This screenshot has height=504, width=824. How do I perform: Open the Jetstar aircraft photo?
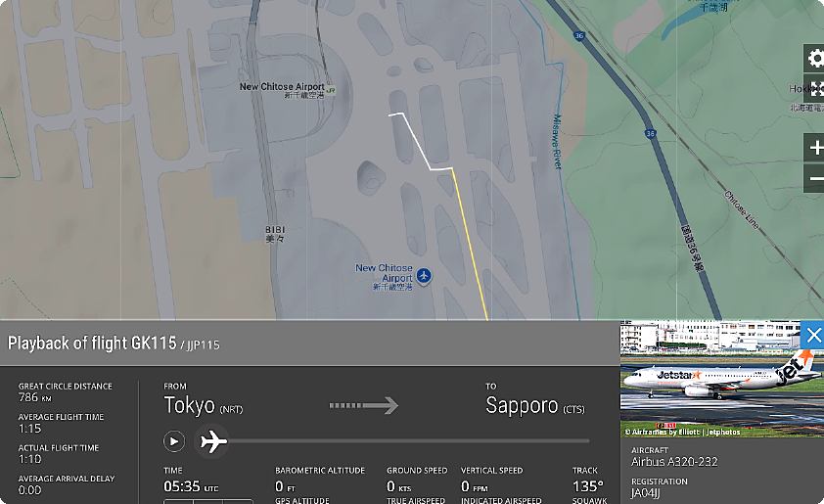(x=721, y=379)
